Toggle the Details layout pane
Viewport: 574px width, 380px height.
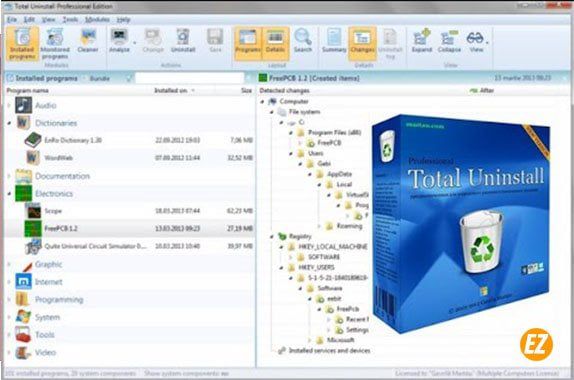click(275, 43)
